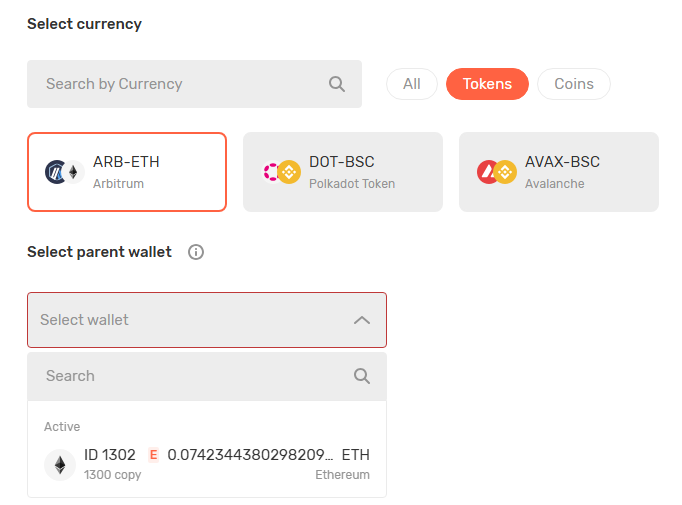Focus the wallet Search field

coord(190,376)
